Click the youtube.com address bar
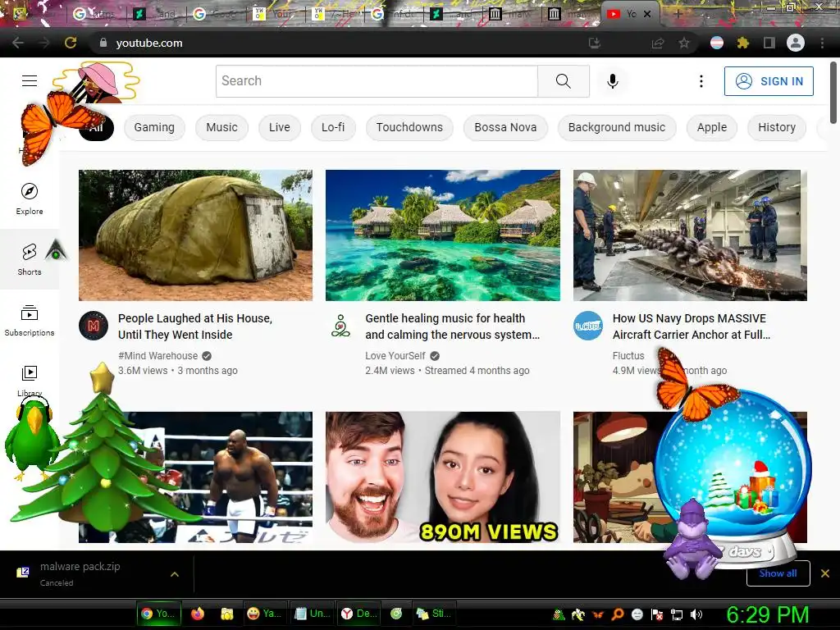The width and height of the screenshot is (840, 630). coord(343,43)
